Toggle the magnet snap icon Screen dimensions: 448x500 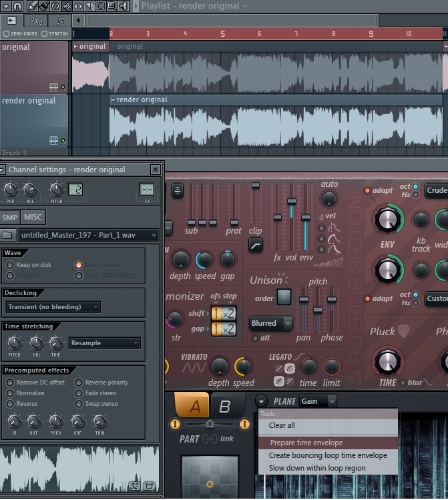[x=17, y=6]
